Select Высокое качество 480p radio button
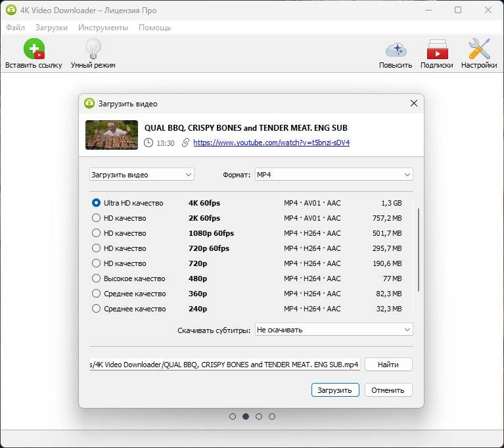Screen dimensions: 504x448 tap(96, 279)
